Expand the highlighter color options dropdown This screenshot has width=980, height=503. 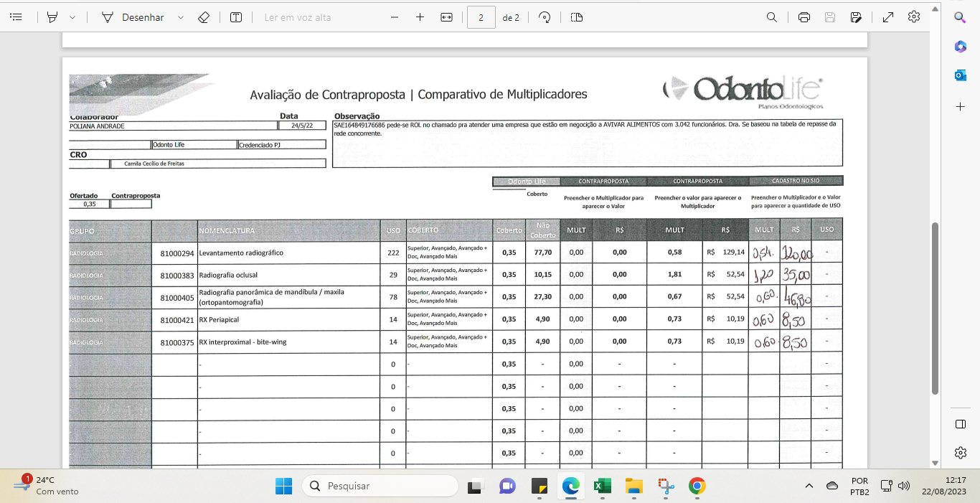tap(72, 17)
